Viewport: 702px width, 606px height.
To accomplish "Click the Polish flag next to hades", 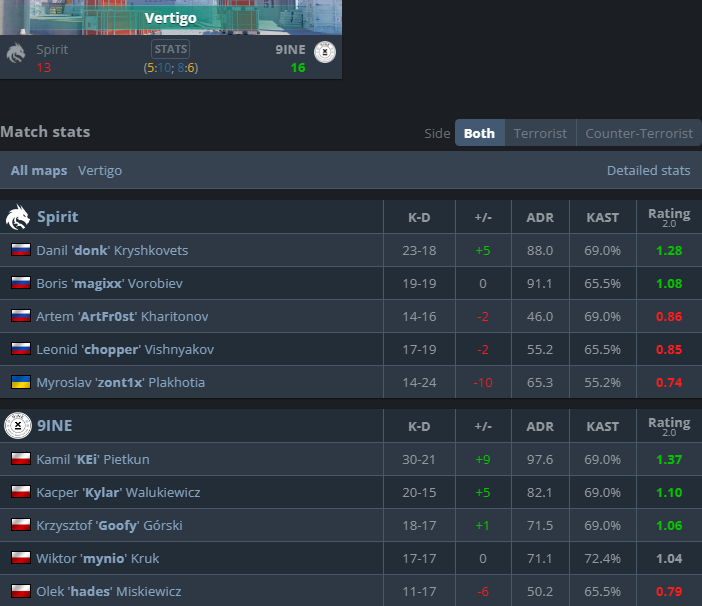I will [x=21, y=591].
